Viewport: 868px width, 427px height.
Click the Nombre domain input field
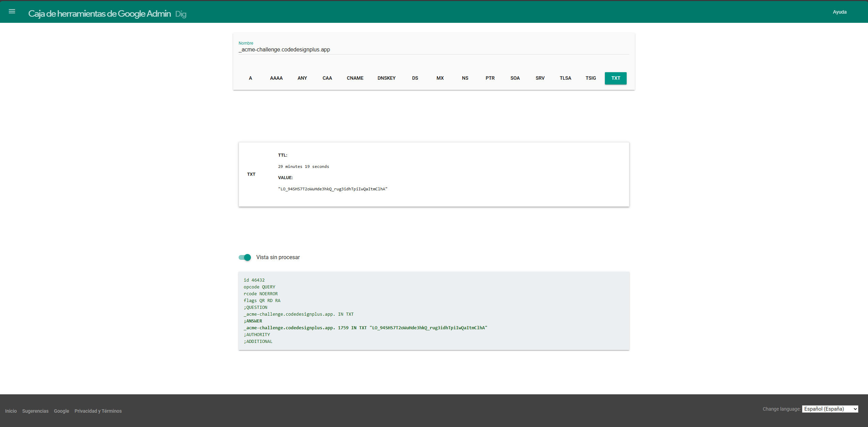(434, 50)
